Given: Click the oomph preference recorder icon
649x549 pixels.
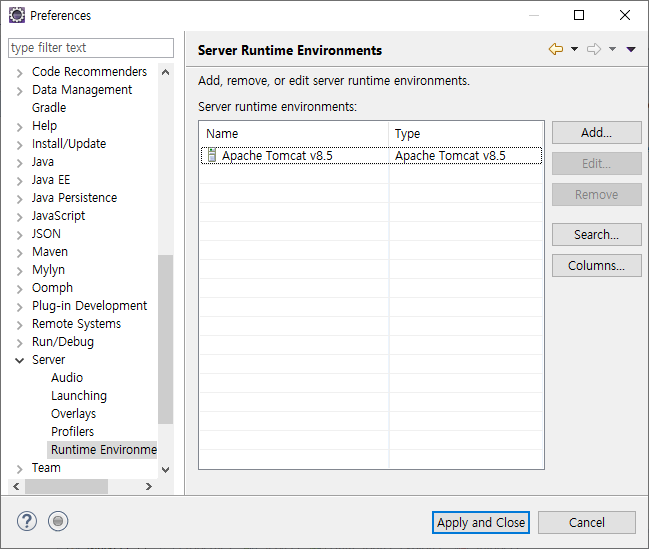Looking at the screenshot, I should point(58,521).
